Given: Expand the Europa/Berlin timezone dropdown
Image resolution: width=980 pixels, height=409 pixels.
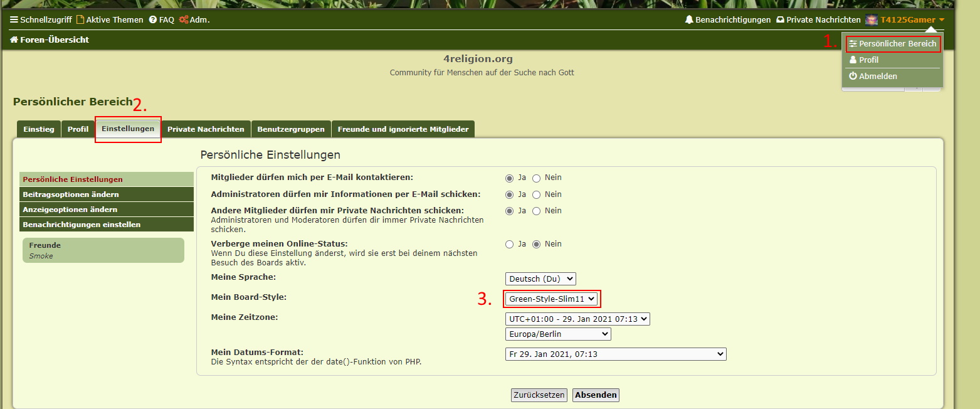Looking at the screenshot, I should click(558, 334).
